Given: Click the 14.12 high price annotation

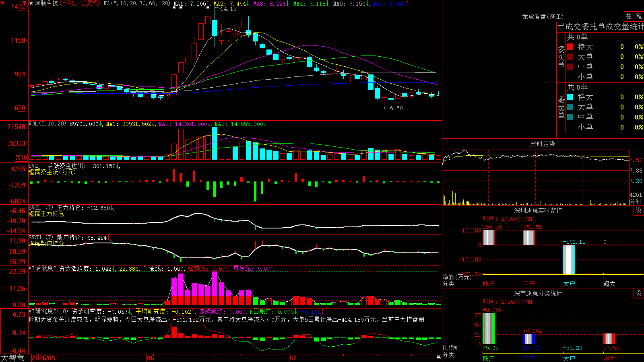Looking at the screenshot, I should (x=229, y=9).
